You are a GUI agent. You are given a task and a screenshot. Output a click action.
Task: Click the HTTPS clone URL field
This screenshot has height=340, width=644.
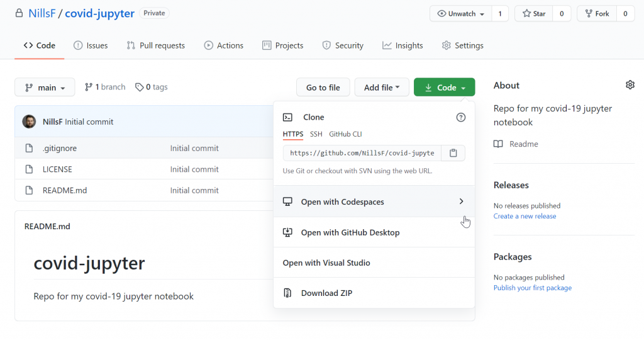pyautogui.click(x=362, y=153)
